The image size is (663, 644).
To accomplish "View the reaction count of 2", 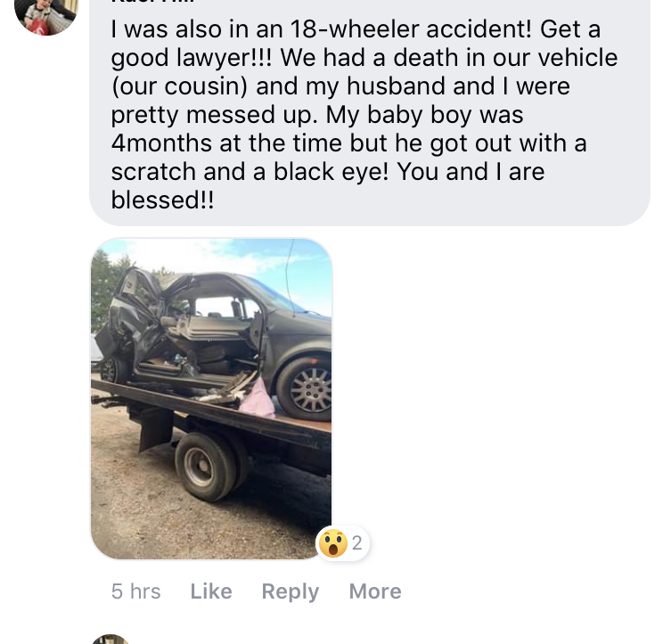I will click(356, 543).
